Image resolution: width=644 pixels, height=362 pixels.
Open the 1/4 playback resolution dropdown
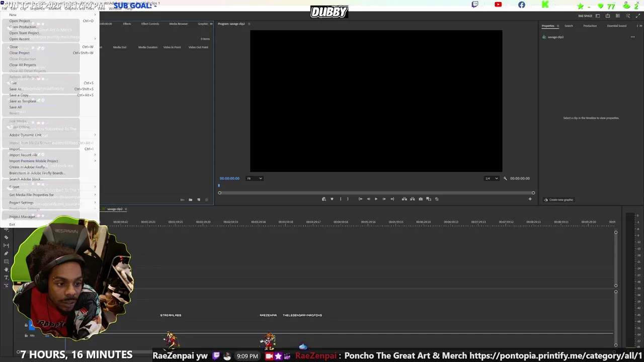point(491,178)
